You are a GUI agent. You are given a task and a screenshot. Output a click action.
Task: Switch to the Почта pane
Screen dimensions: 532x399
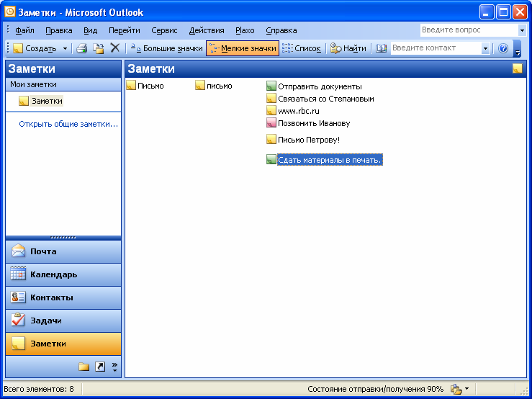click(x=63, y=251)
